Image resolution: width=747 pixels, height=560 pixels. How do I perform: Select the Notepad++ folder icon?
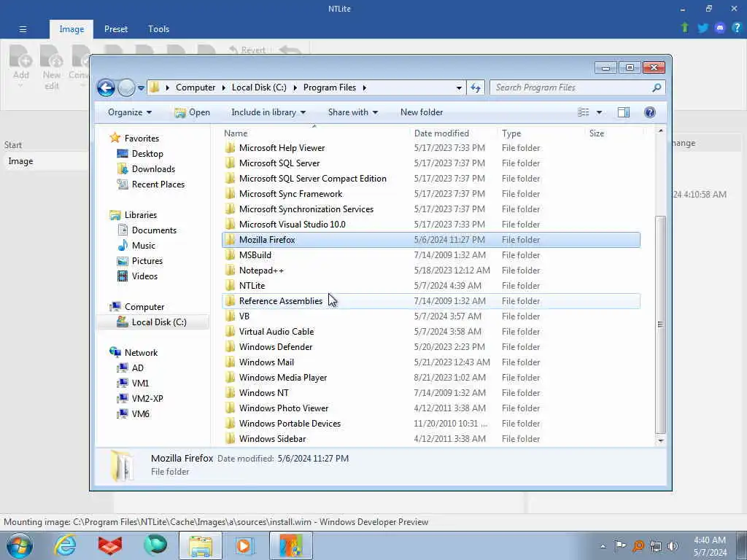tap(230, 270)
